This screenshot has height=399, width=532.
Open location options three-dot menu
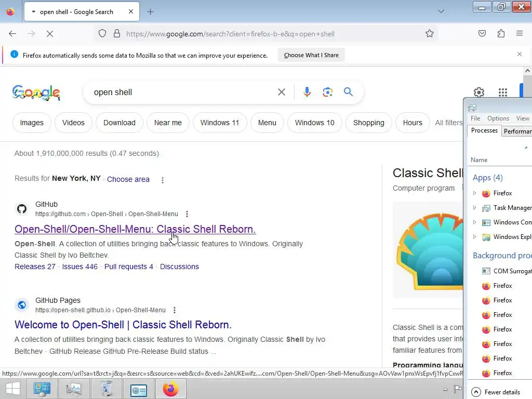[163, 180]
